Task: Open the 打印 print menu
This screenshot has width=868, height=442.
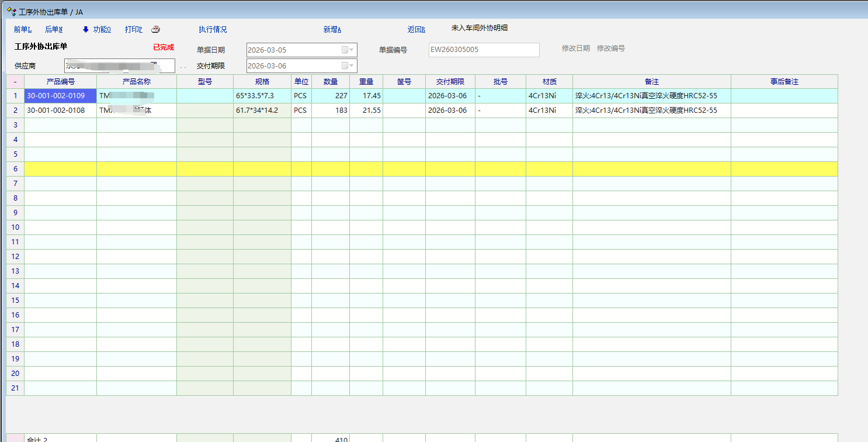Action: (x=133, y=29)
